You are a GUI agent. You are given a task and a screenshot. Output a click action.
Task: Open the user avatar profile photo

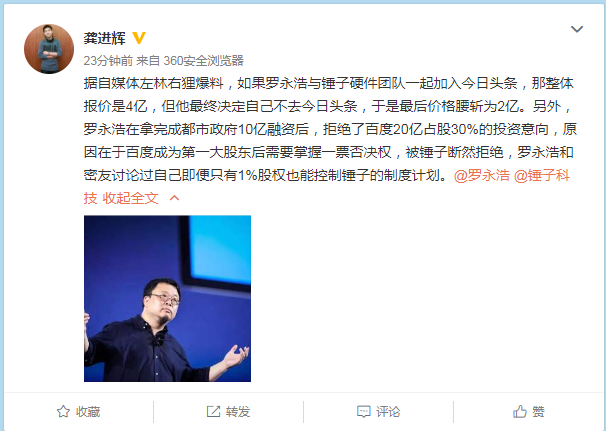click(49, 49)
